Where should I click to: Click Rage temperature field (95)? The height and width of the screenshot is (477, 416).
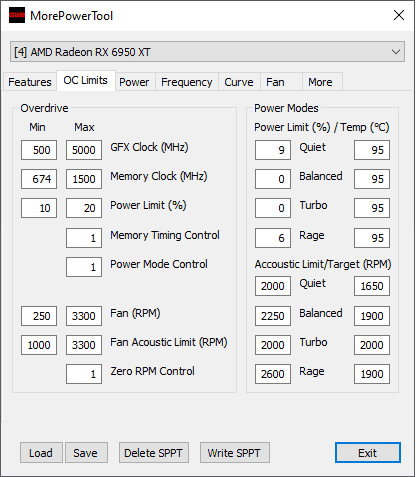click(x=372, y=238)
